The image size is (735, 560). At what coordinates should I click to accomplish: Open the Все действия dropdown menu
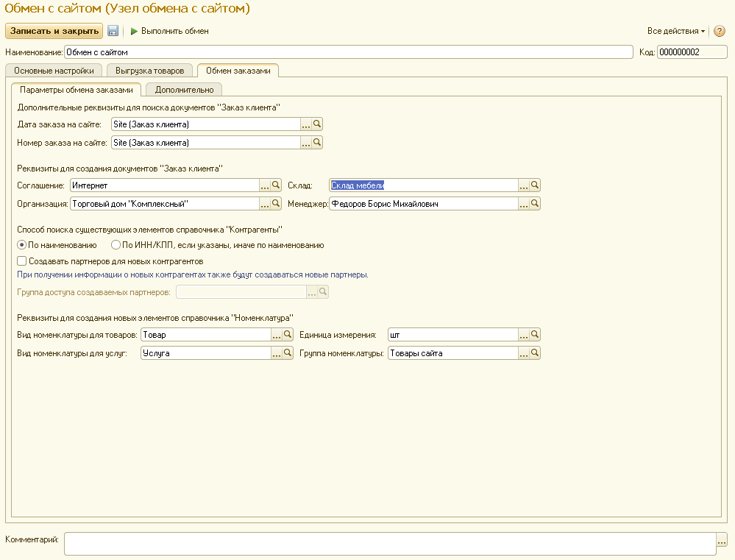[x=675, y=31]
